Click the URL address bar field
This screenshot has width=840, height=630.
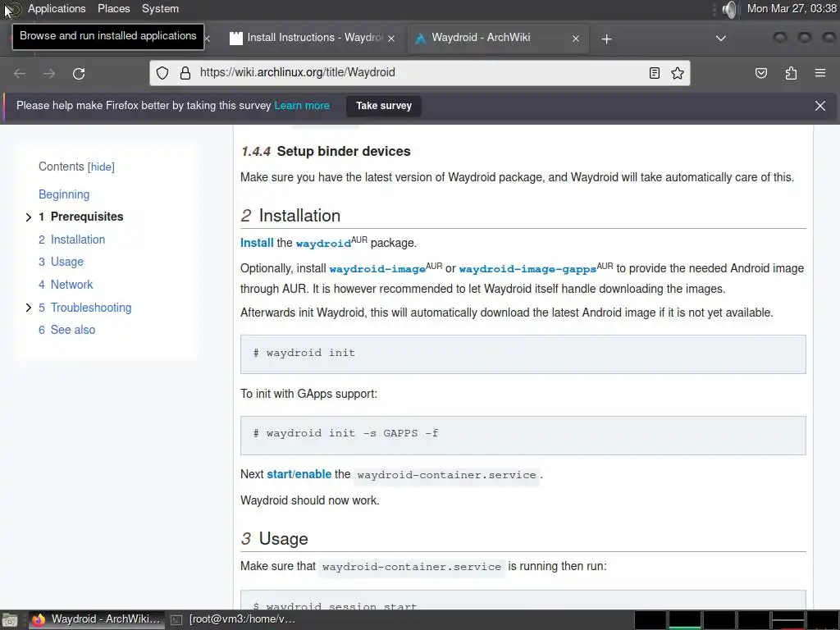(420, 73)
